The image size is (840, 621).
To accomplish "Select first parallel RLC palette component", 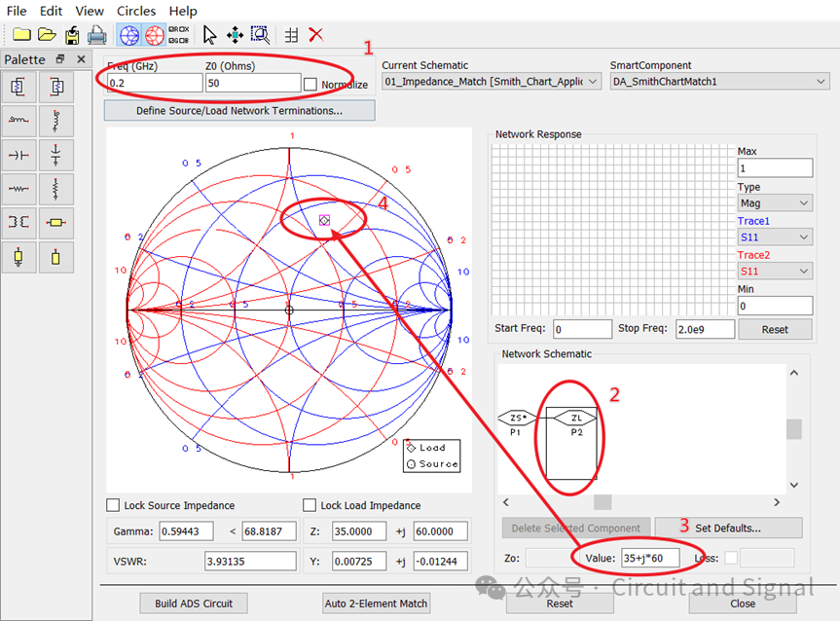I will [x=18, y=87].
